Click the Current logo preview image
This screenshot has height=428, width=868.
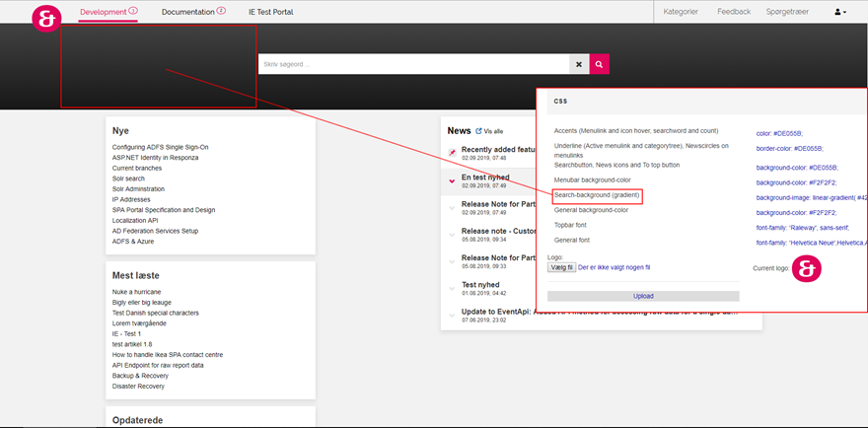808,268
